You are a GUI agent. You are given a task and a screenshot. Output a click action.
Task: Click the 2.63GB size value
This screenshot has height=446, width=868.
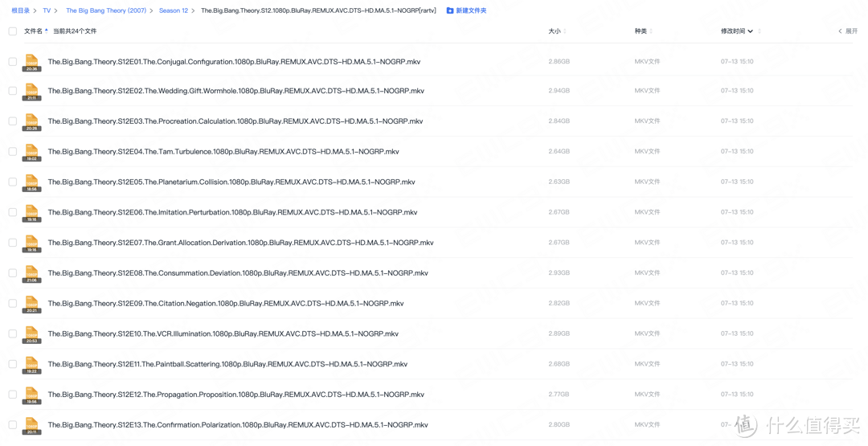[x=559, y=182]
